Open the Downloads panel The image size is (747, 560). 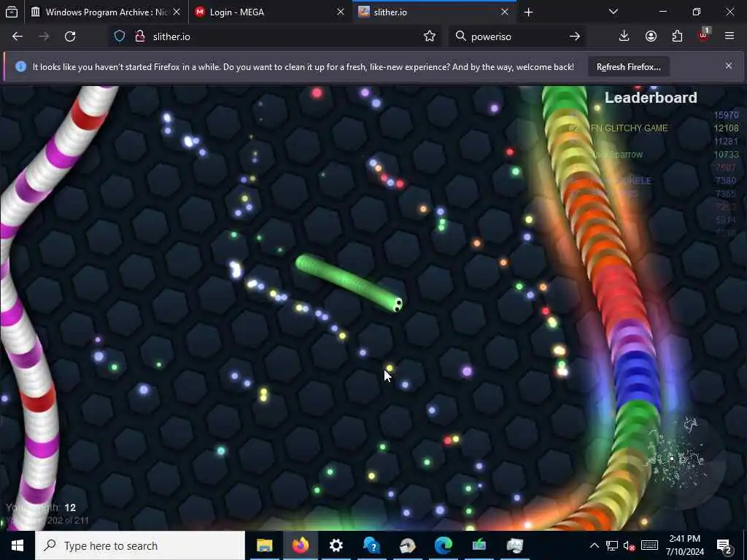click(x=624, y=36)
